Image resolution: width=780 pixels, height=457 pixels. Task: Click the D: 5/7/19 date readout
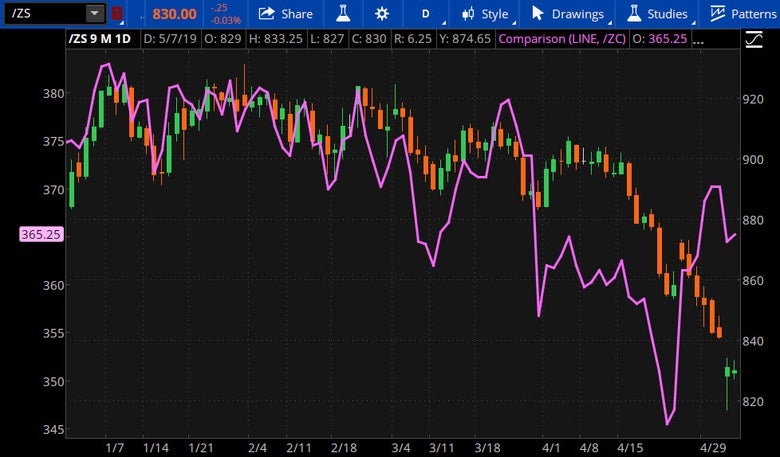pos(170,39)
